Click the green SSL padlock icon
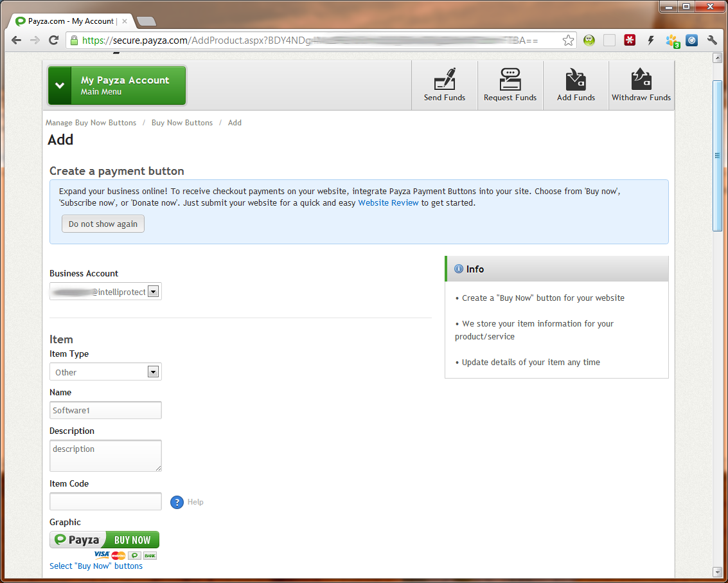This screenshot has height=583, width=728. click(74, 40)
